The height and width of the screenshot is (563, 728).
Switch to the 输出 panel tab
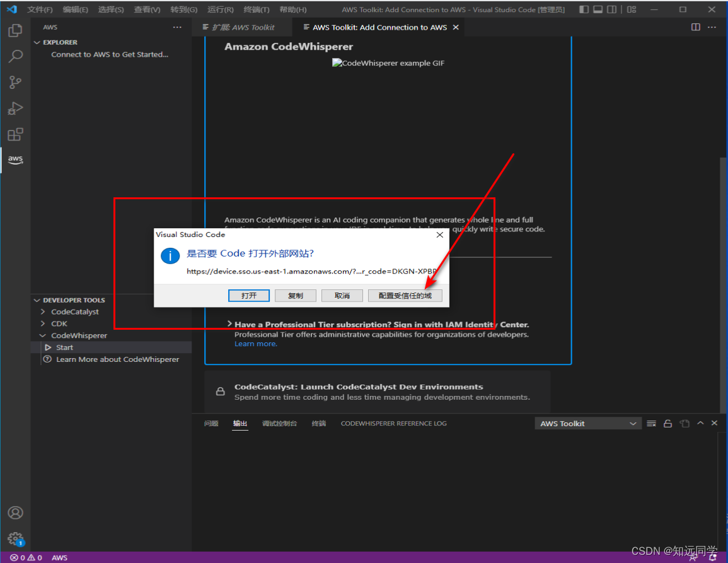[240, 423]
